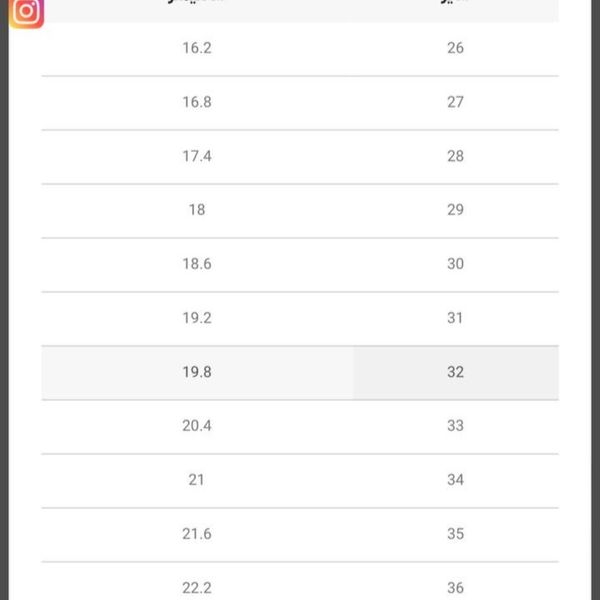
Task: Choose size 31 in the table
Action: [455, 318]
